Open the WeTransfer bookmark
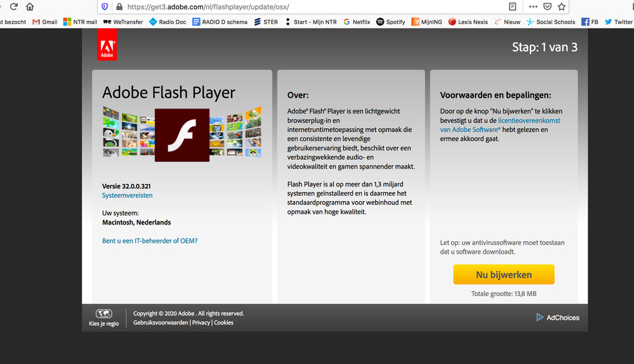This screenshot has height=364, width=634. (123, 22)
